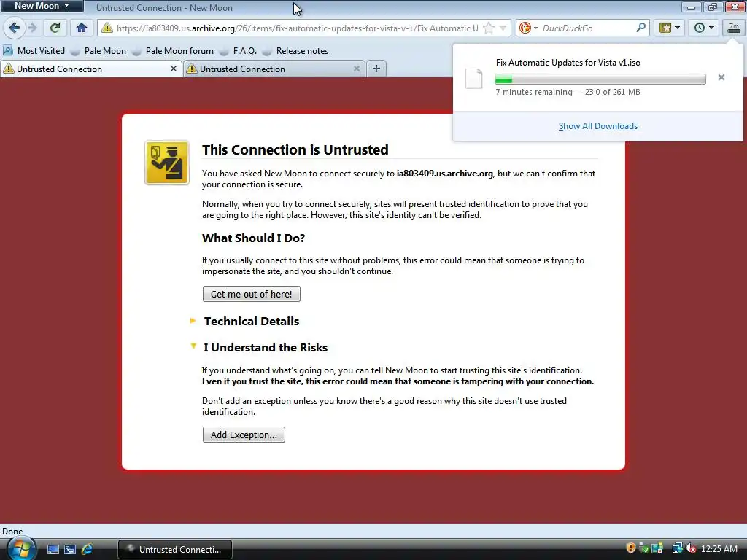Screen dimensions: 747x560
Task: Click the address bar URL
Action: (298, 28)
